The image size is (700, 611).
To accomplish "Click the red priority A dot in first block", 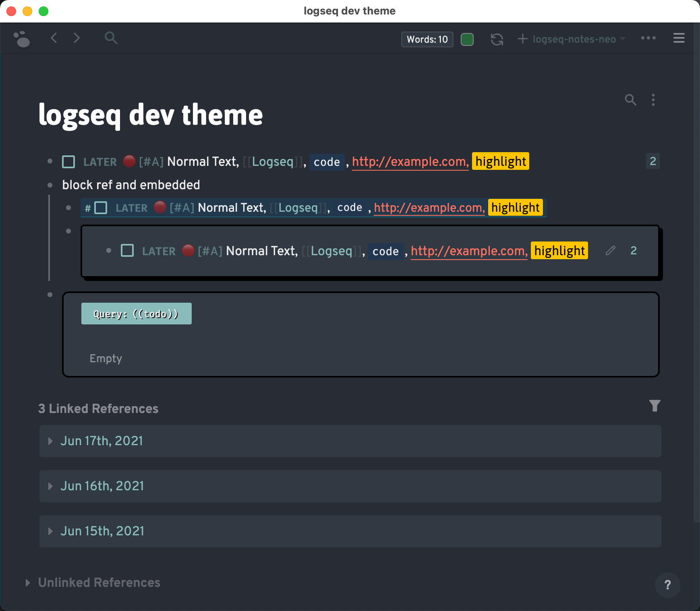I will coord(129,161).
